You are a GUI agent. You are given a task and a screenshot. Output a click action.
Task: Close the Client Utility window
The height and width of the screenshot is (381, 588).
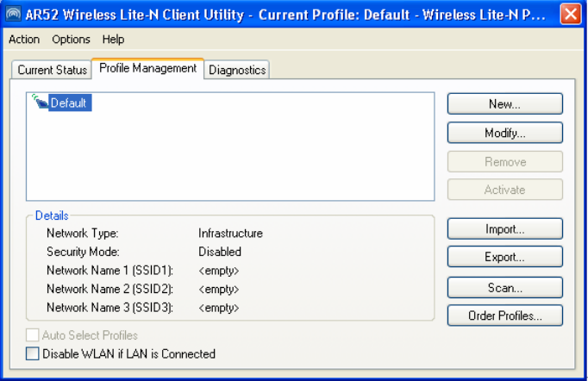[571, 15]
